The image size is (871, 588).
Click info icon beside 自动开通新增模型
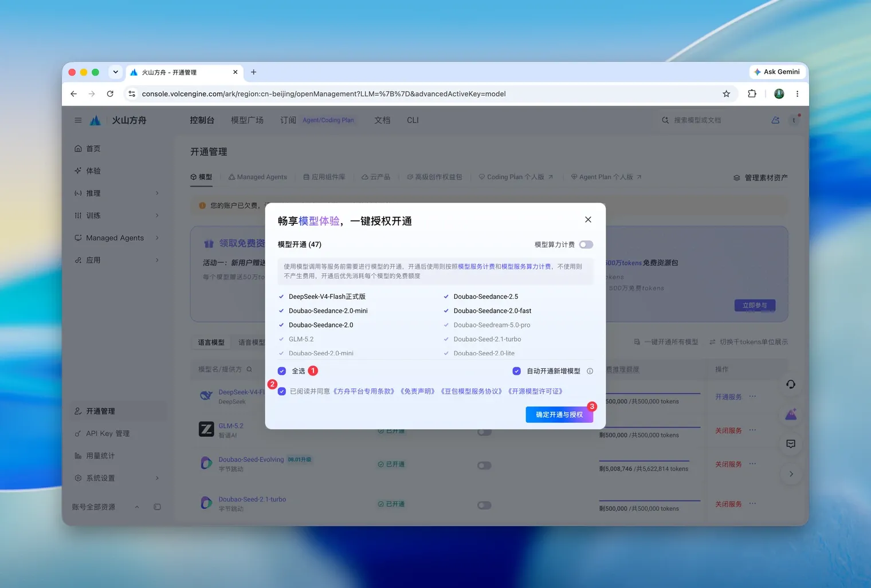coord(590,371)
